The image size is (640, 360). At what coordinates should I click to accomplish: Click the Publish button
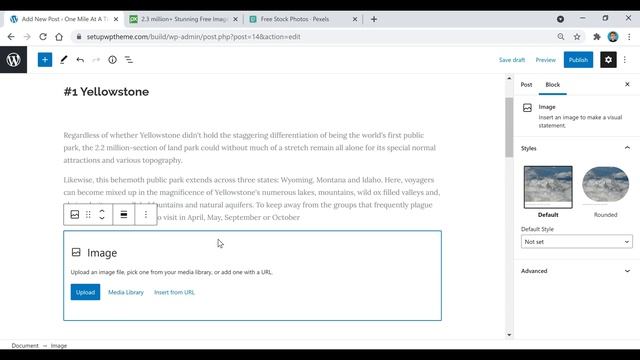(578, 60)
